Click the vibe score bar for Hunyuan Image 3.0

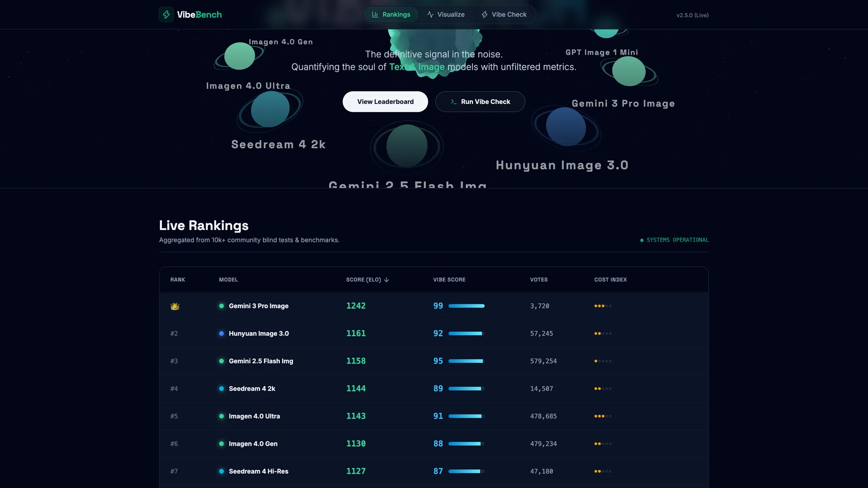coord(467,333)
